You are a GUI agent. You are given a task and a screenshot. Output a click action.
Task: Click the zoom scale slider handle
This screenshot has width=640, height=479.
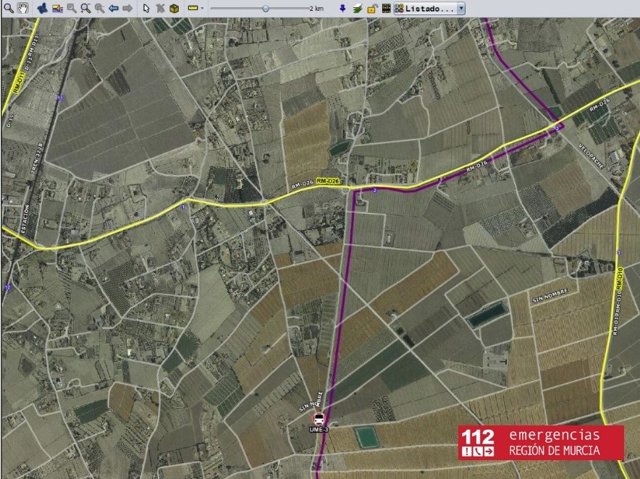265,8
